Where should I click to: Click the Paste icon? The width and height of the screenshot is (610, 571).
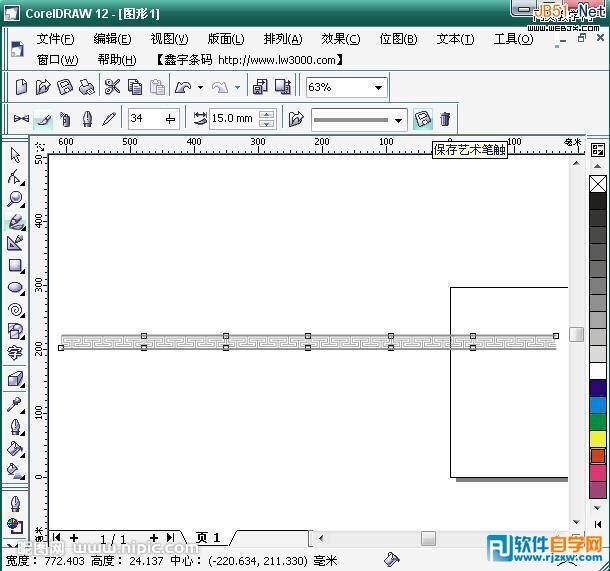(157, 87)
